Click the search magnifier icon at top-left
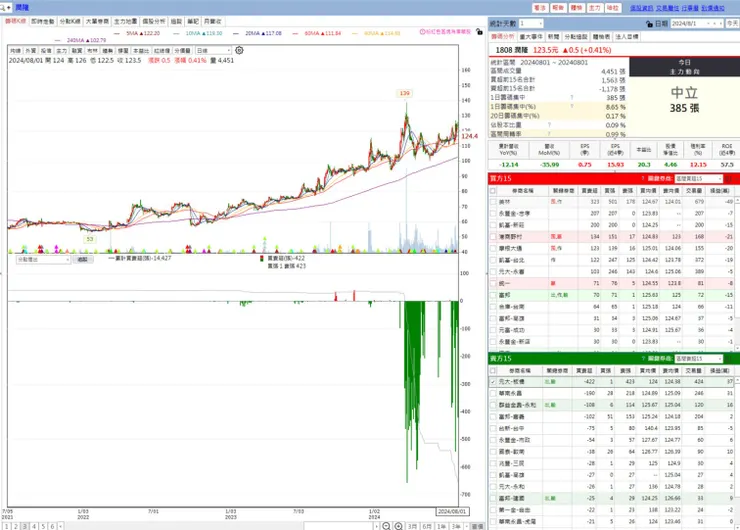Screen dimensions: 740x530 [3, 8]
